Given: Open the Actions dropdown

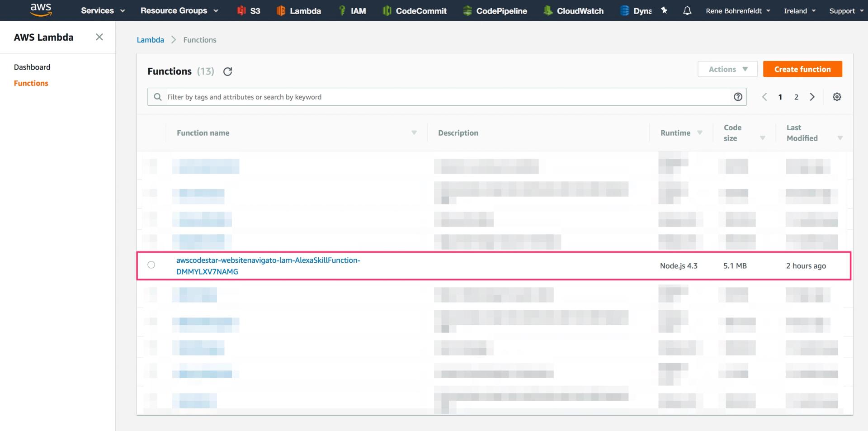Looking at the screenshot, I should point(727,69).
